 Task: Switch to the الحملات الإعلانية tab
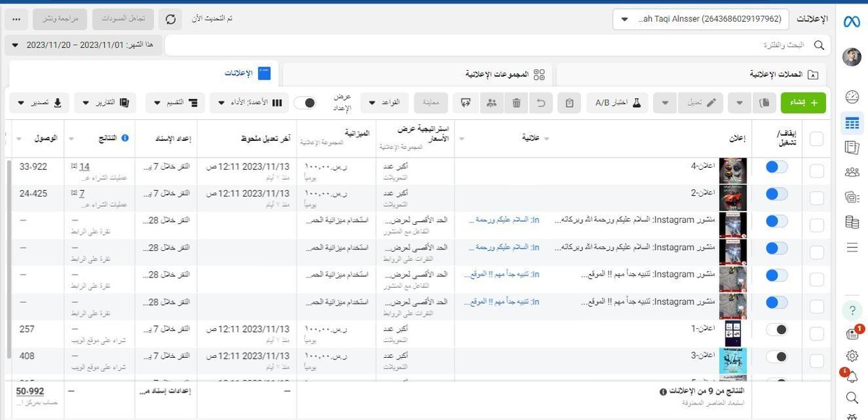[x=763, y=73]
